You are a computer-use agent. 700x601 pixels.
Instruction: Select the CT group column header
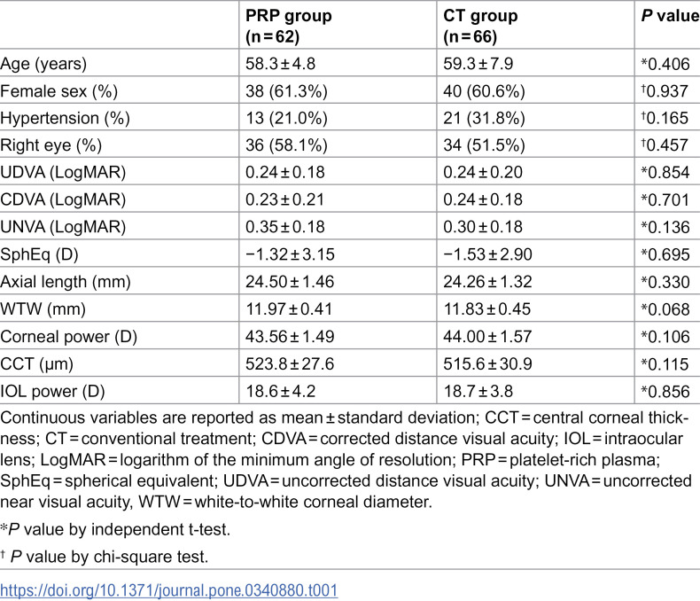click(x=480, y=26)
